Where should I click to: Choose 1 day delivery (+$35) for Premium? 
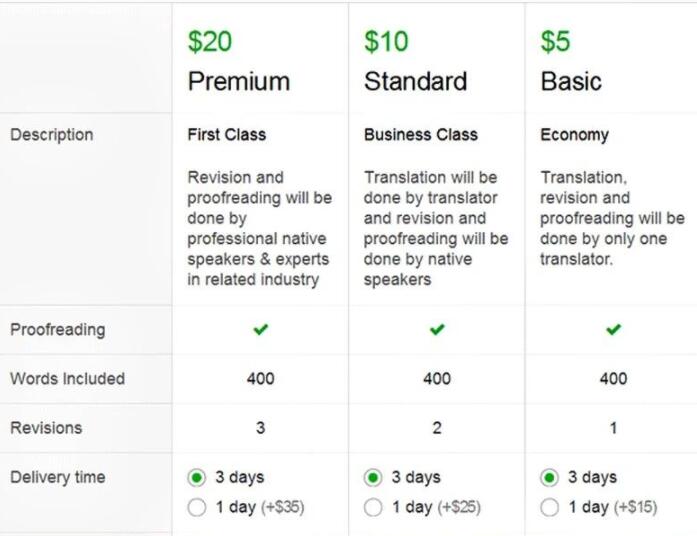[196, 507]
